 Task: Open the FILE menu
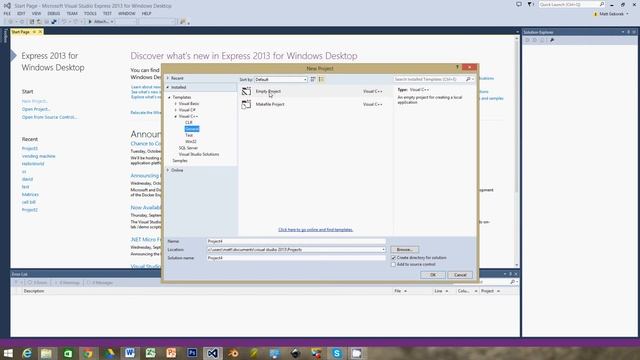pyautogui.click(x=7, y=13)
